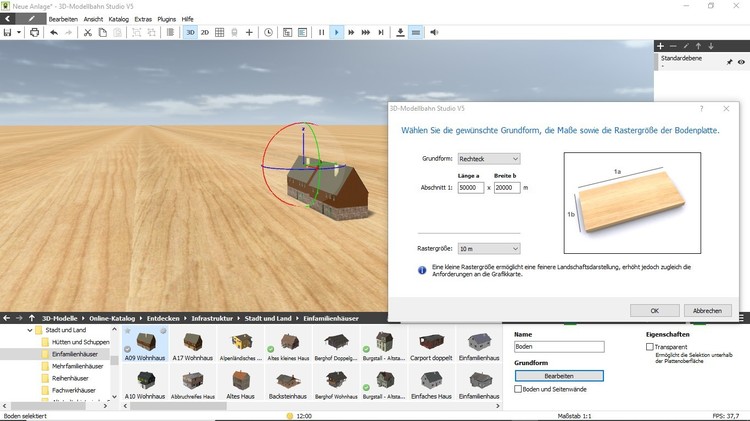Pause the simulation
This screenshot has width=750, height=421.
321,32
